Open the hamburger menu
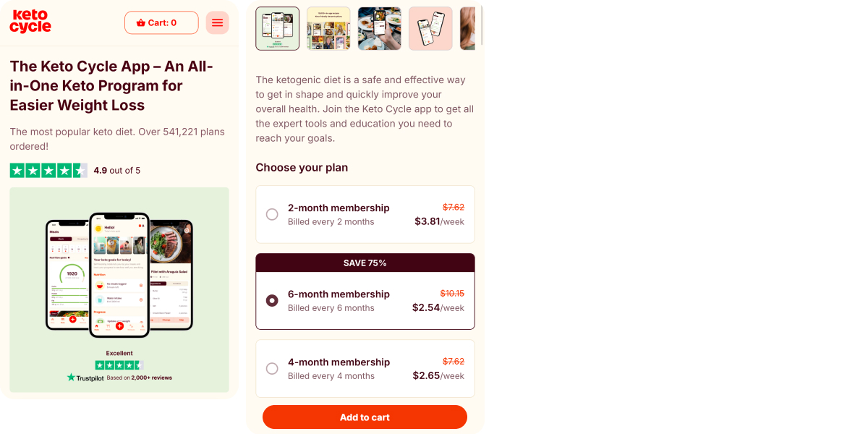 (x=217, y=22)
